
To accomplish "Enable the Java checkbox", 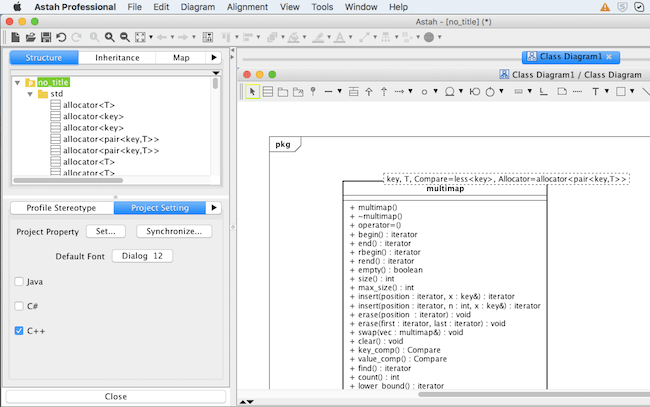I will [20, 282].
